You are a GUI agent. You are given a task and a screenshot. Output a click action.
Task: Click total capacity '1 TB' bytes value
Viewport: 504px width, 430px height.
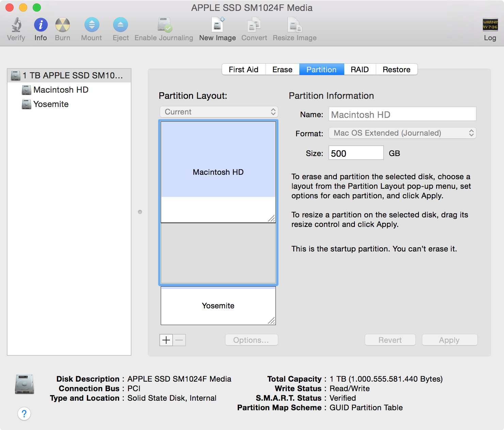[386, 379]
